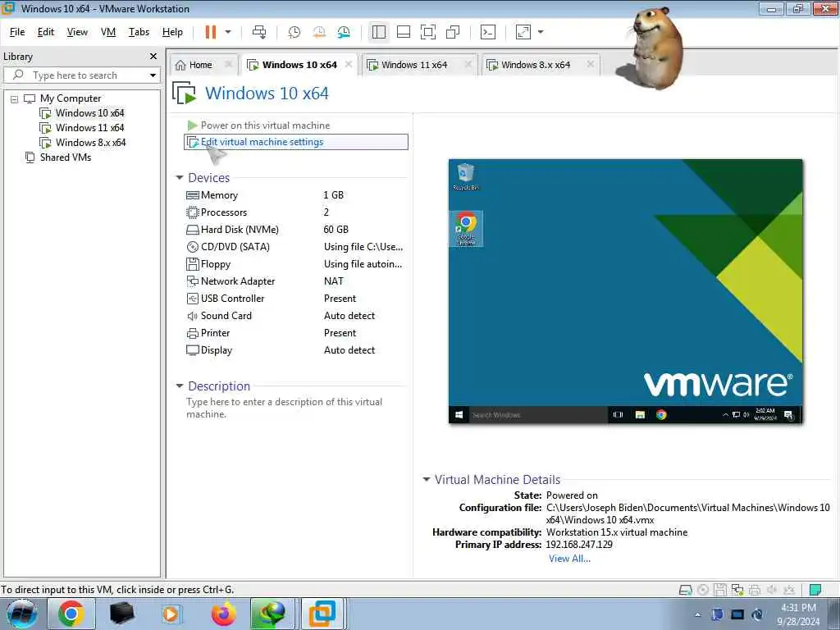Select Windows 8.x x64 in Library tree
Viewport: 840px width, 630px height.
[83, 143]
